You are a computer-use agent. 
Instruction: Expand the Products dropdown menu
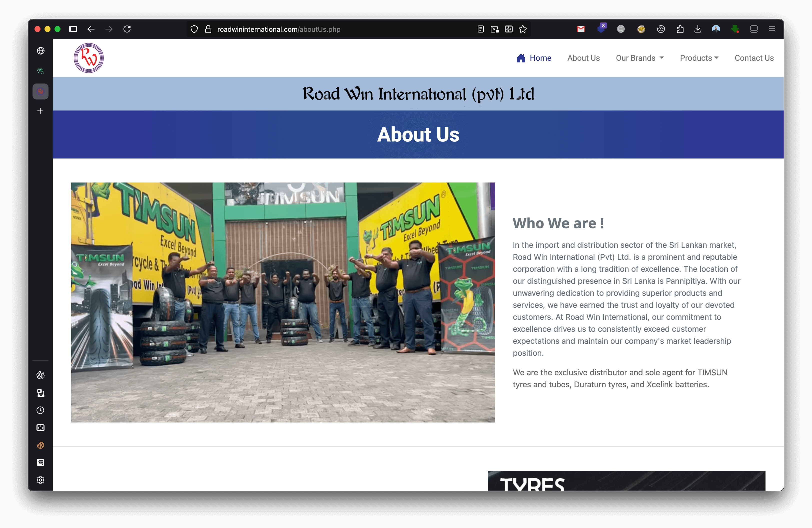tap(699, 58)
